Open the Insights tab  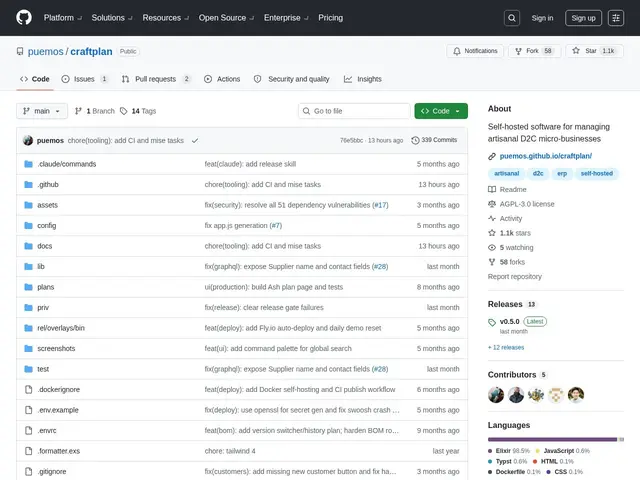tap(363, 79)
